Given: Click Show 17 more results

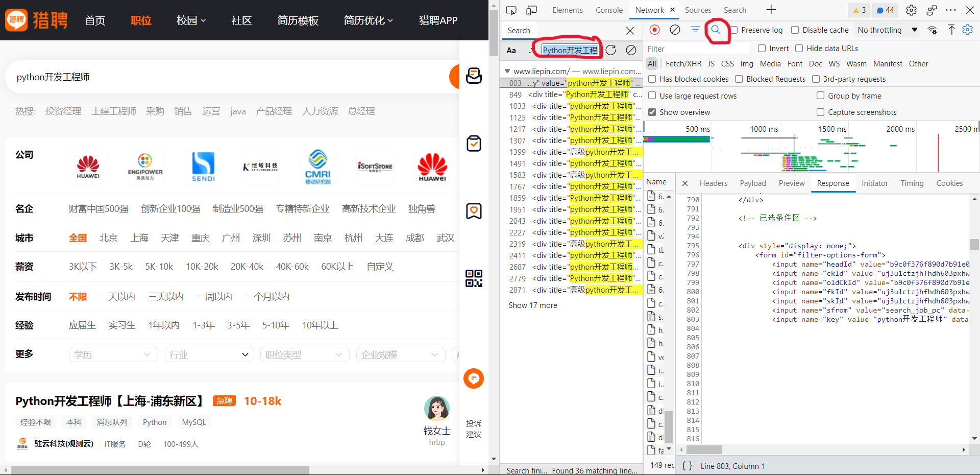Looking at the screenshot, I should coord(532,305).
